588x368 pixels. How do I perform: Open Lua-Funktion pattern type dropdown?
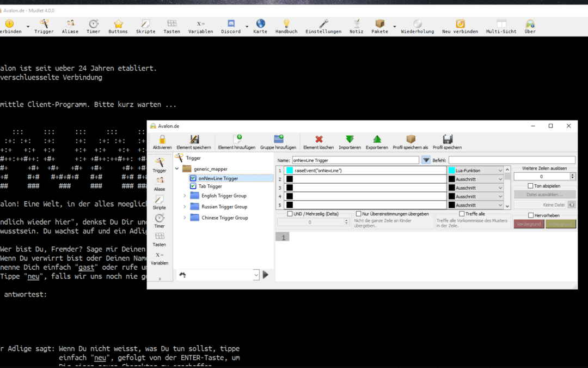pyautogui.click(x=475, y=171)
